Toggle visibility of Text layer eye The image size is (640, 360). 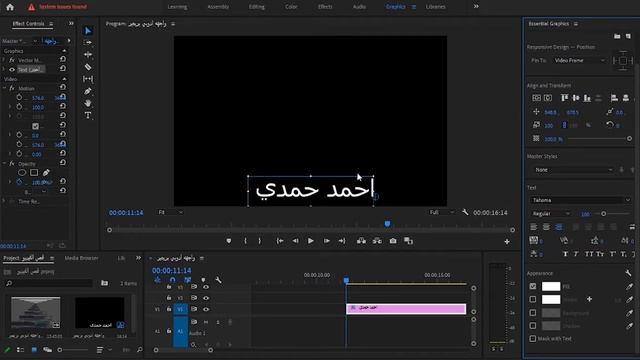(12, 70)
